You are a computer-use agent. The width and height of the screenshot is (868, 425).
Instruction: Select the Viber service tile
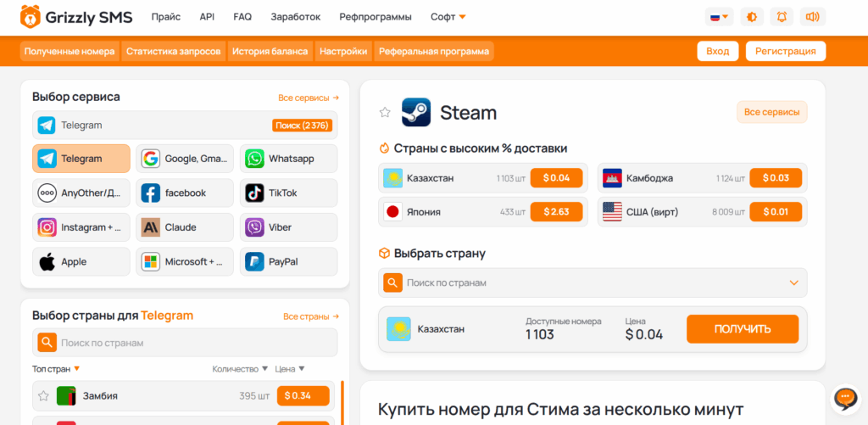(x=288, y=227)
